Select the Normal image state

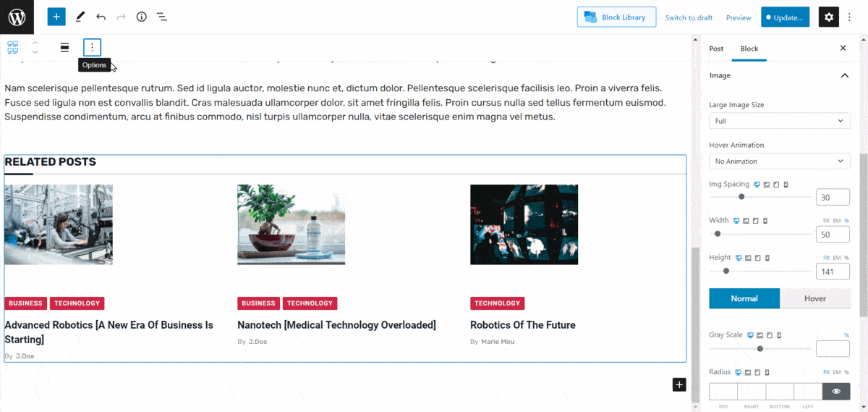coord(744,298)
